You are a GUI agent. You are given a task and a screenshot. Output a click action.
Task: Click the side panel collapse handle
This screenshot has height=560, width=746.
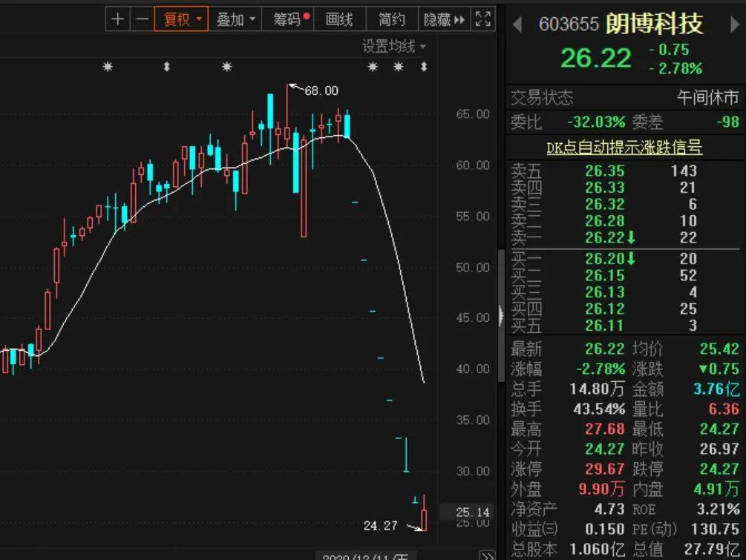click(x=501, y=315)
